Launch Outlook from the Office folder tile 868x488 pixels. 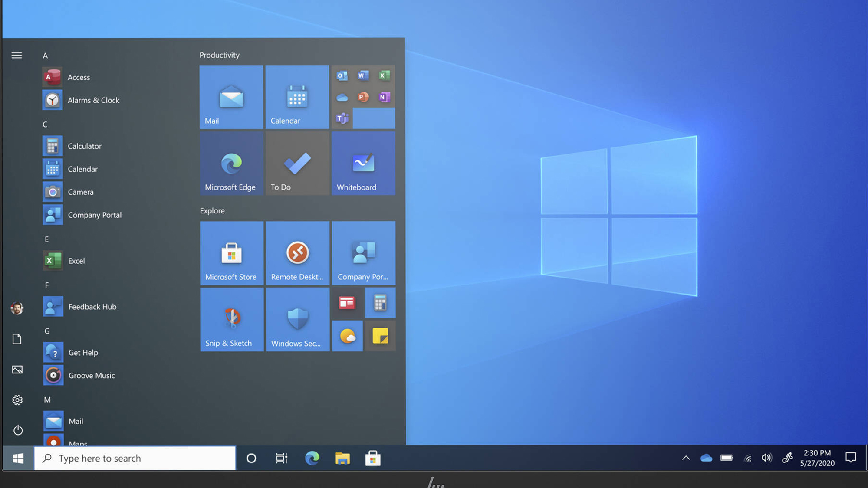[x=342, y=76]
